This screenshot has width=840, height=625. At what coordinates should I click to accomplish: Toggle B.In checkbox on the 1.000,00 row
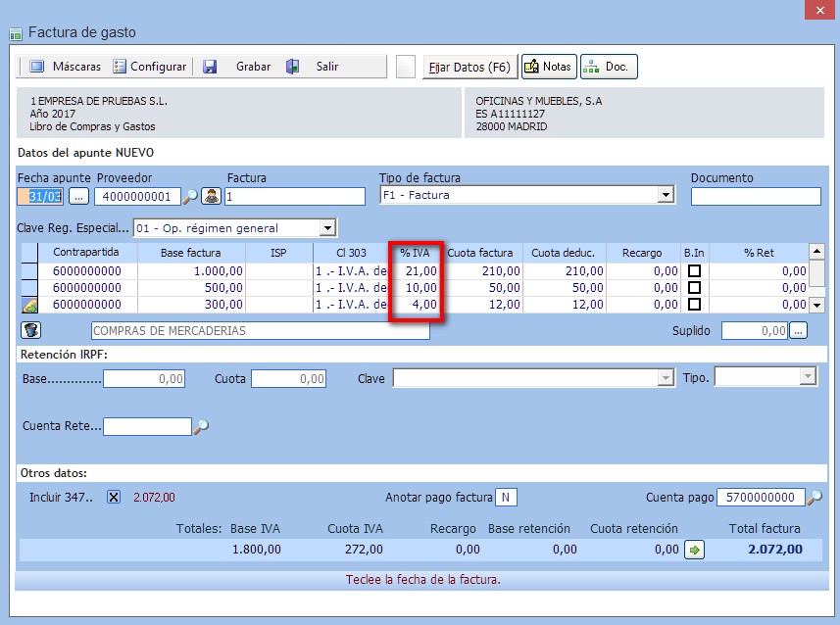694,271
